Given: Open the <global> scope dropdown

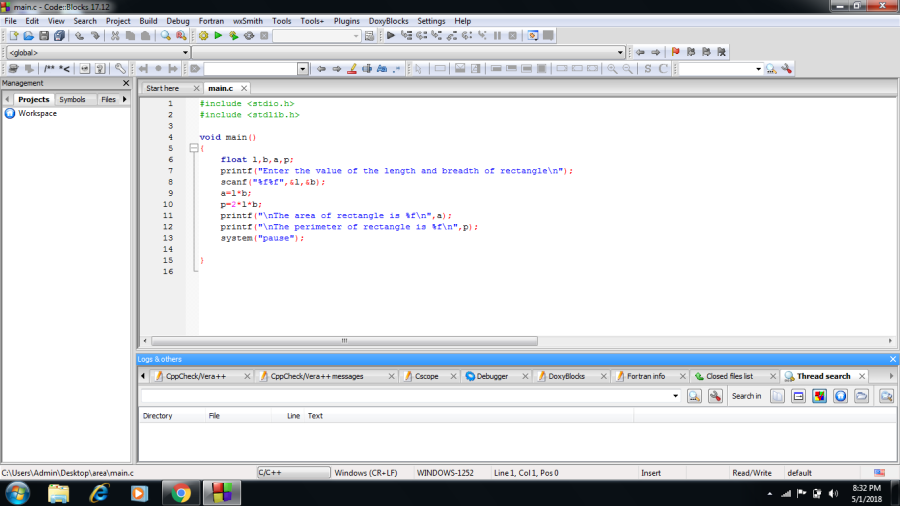Looking at the screenshot, I should point(98,52).
